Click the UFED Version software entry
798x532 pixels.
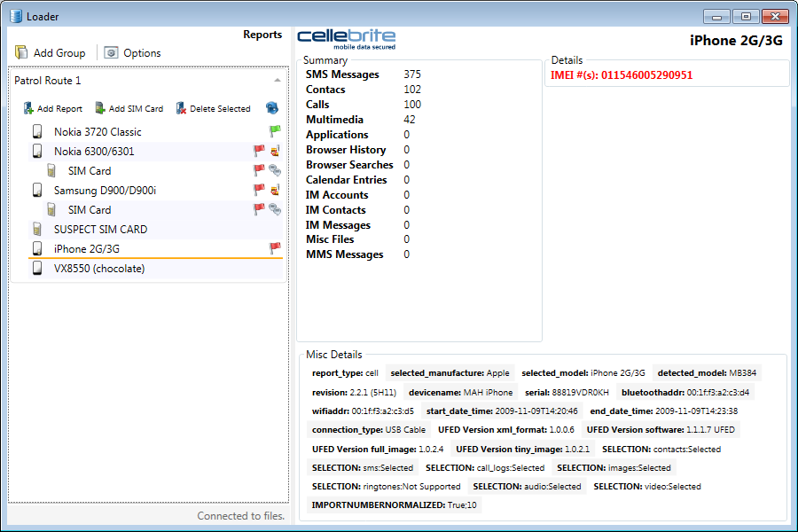click(661, 430)
